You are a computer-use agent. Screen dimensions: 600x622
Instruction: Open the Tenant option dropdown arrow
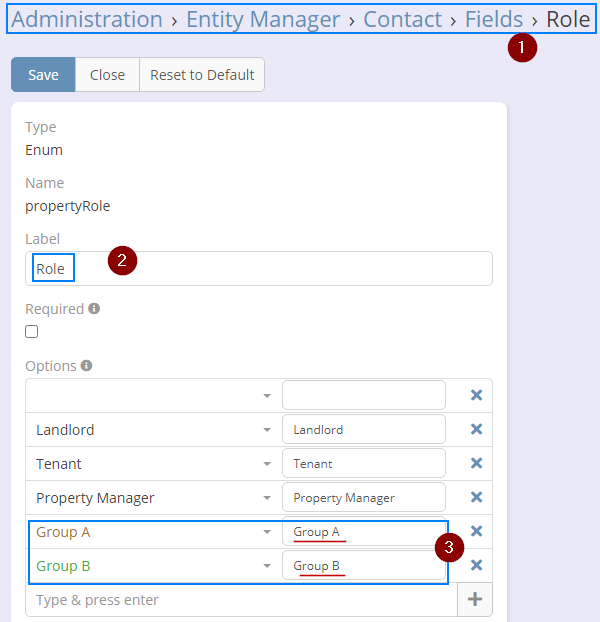point(267,464)
